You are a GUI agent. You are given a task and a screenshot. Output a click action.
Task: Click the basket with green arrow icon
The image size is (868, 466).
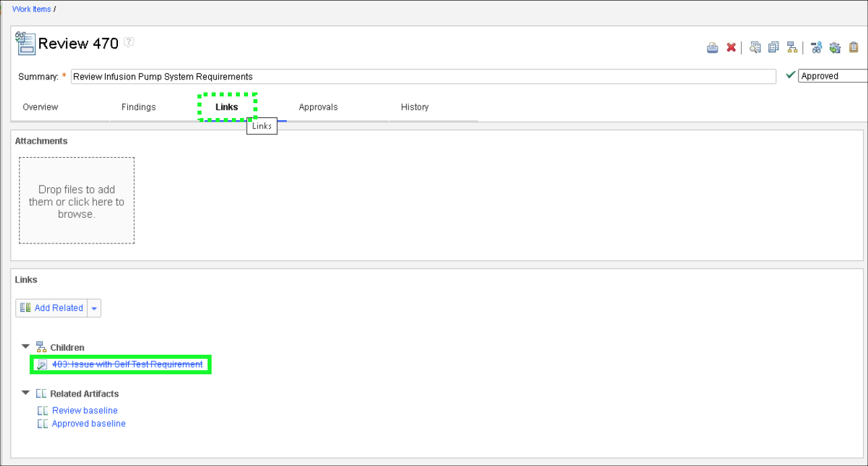coord(835,48)
